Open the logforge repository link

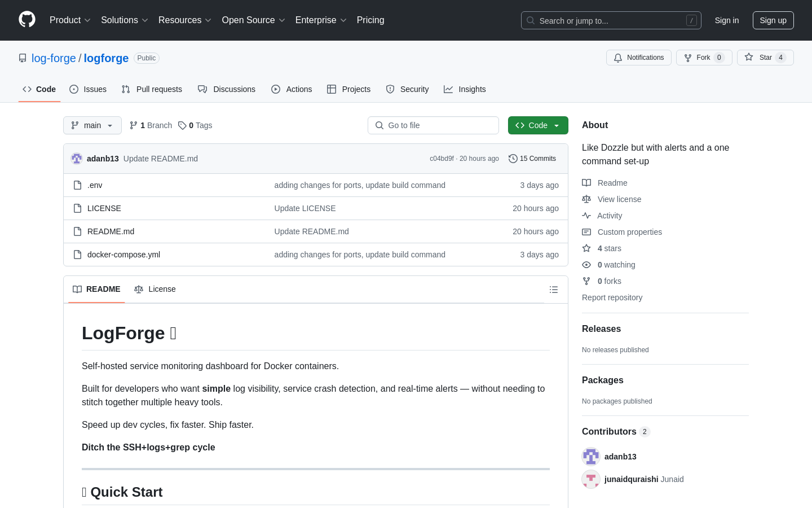106,58
